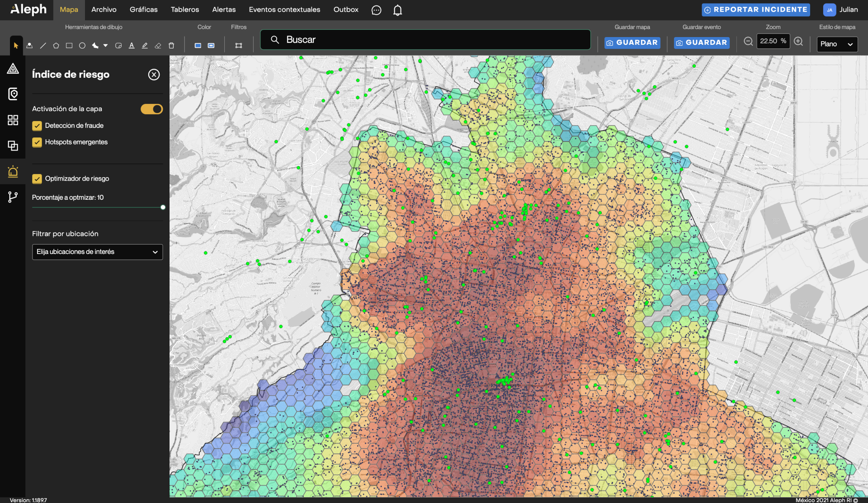Open the Outbox tab
This screenshot has height=503, width=868.
point(346,9)
